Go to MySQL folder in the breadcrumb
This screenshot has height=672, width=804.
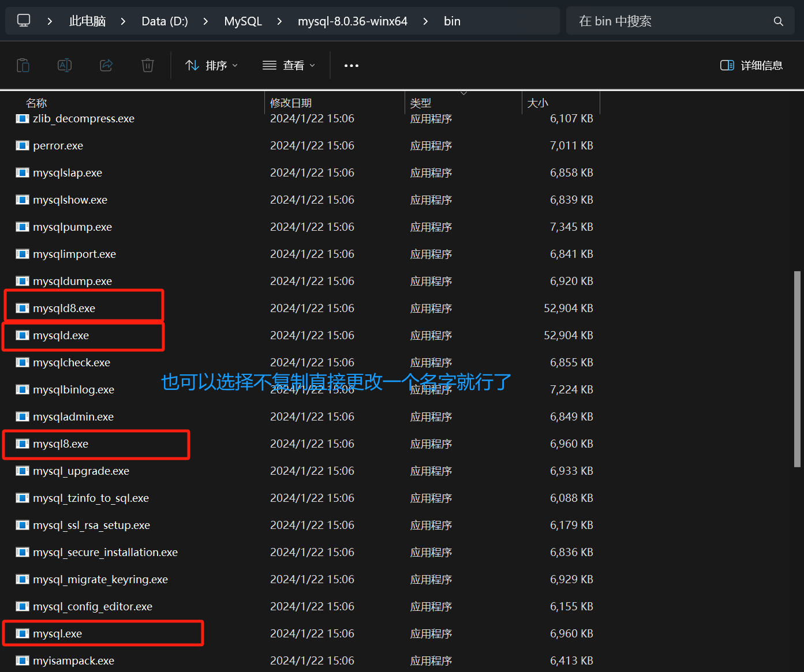tap(243, 21)
